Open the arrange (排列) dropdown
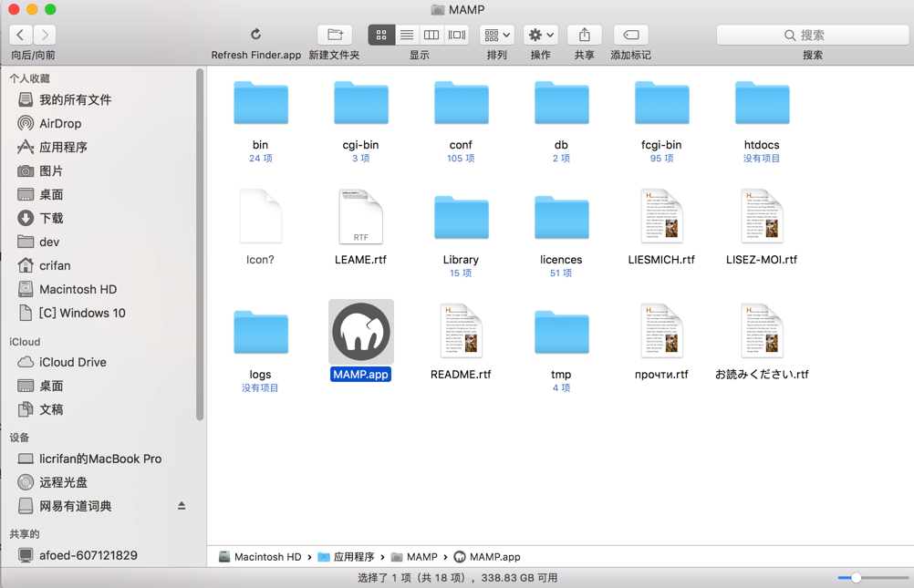Image resolution: width=914 pixels, height=588 pixels. 496,35
